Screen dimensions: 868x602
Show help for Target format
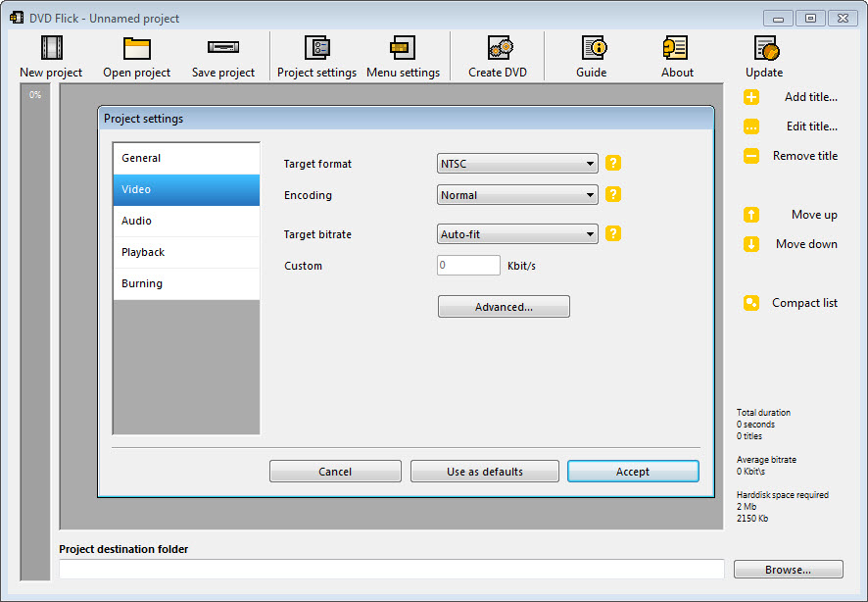613,163
